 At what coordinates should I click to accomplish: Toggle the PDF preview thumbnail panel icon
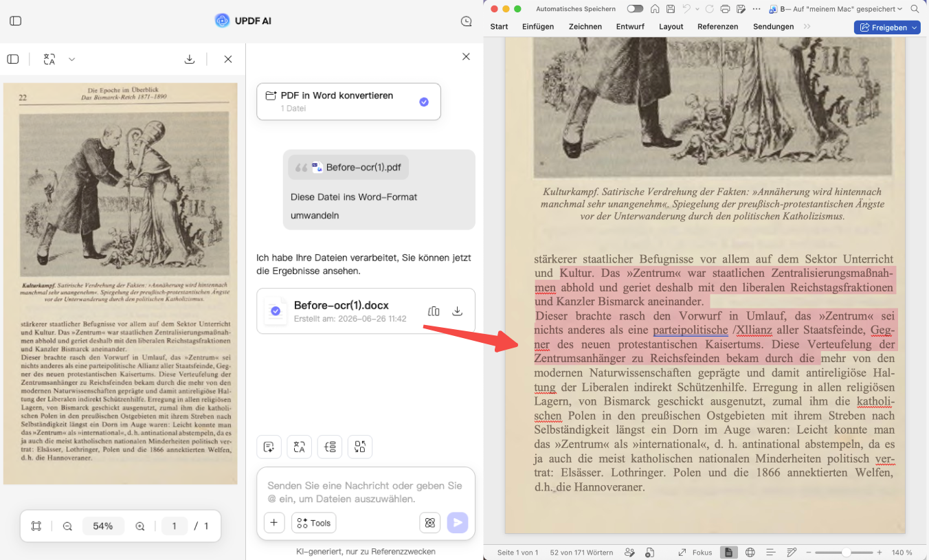13,59
